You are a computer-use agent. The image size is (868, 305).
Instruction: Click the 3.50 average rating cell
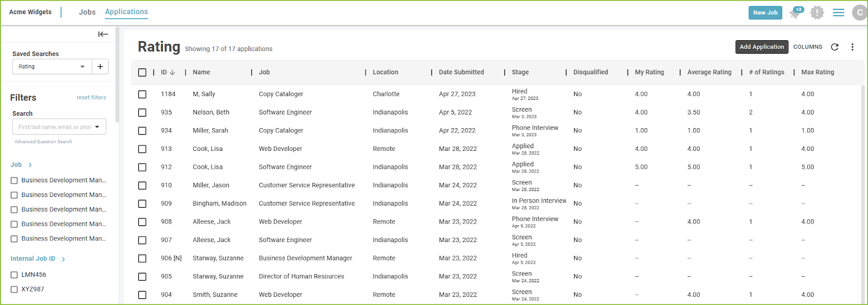tap(694, 113)
